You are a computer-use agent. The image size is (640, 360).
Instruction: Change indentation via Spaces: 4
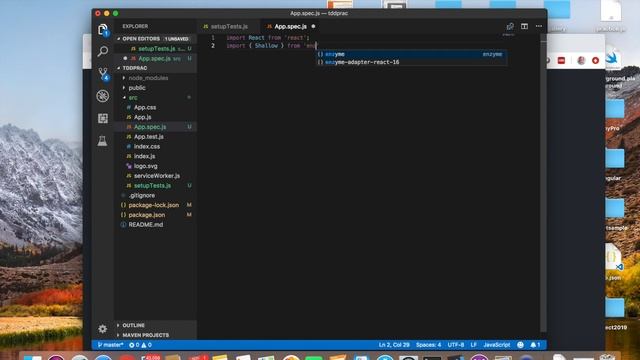428,345
